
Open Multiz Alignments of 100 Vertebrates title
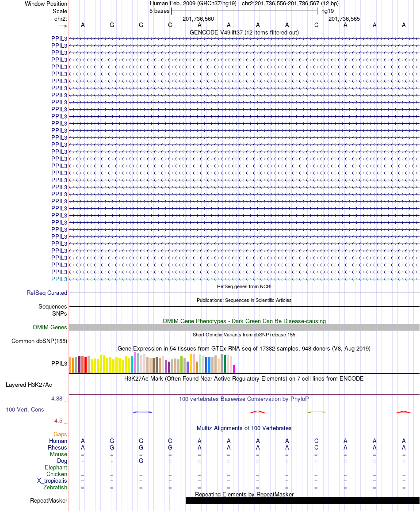coord(244,428)
